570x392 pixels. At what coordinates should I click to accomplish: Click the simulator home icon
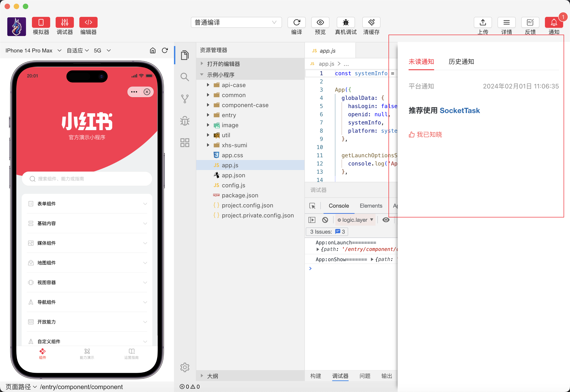(153, 50)
